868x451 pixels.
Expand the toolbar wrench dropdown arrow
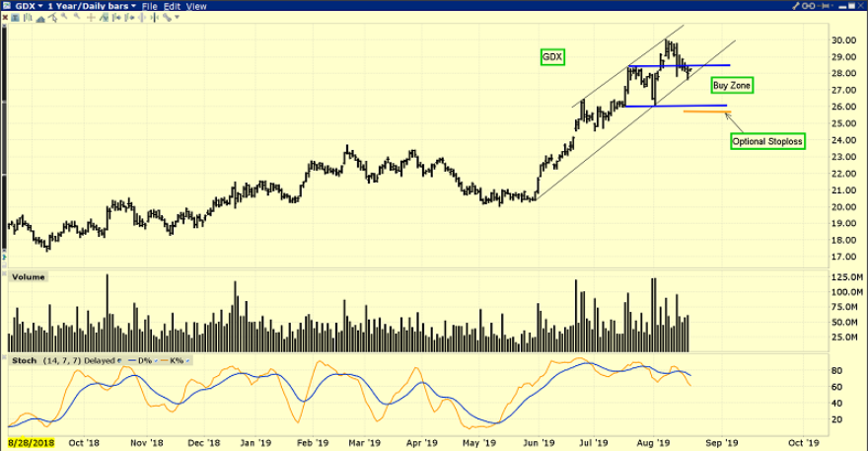click(178, 17)
